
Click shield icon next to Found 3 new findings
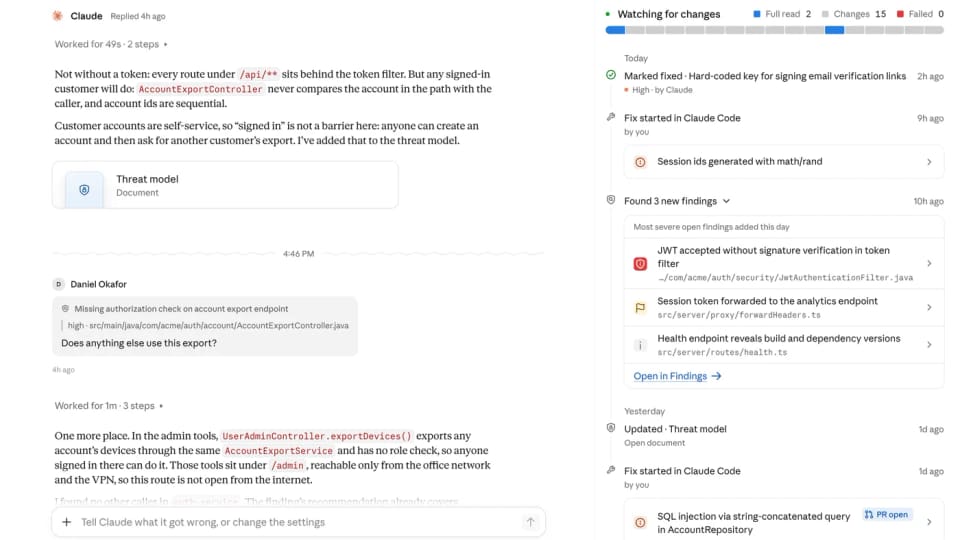click(610, 200)
